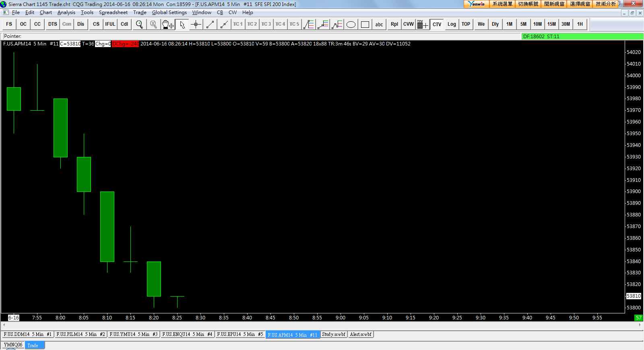The width and height of the screenshot is (644, 350).
Task: Open the Window menu
Action: (202, 12)
